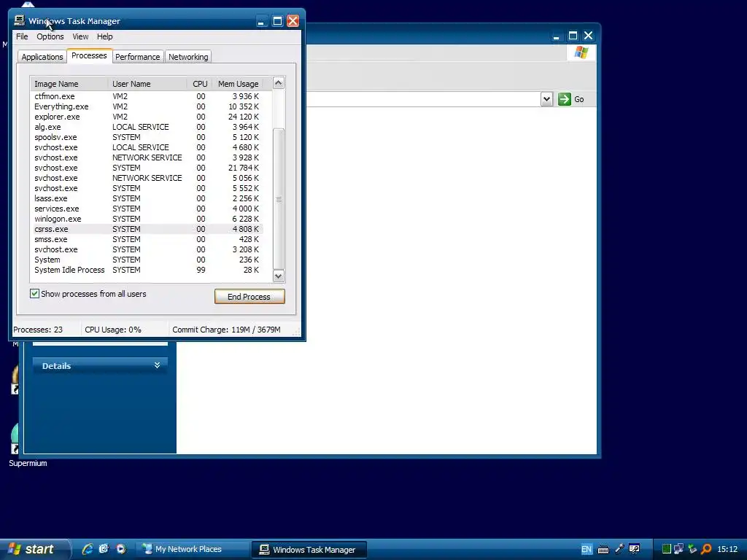Image resolution: width=747 pixels, height=560 pixels.
Task: Select the explorer.exe process
Action: click(x=146, y=117)
